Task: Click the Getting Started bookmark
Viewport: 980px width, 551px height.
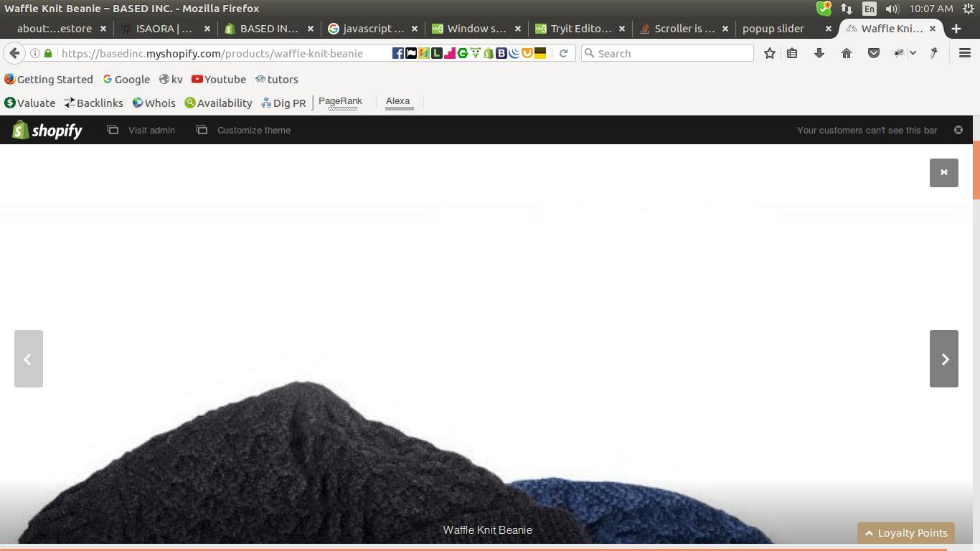Action: 48,80
